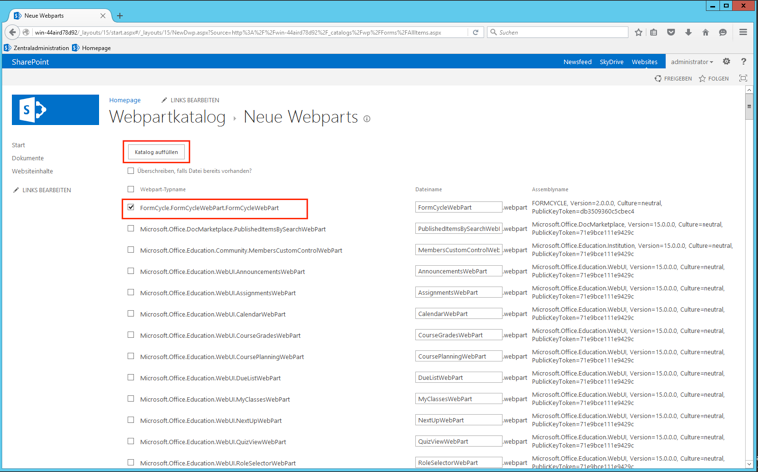Bookmark this page with star icon
The height and width of the screenshot is (472, 758).
638,32
